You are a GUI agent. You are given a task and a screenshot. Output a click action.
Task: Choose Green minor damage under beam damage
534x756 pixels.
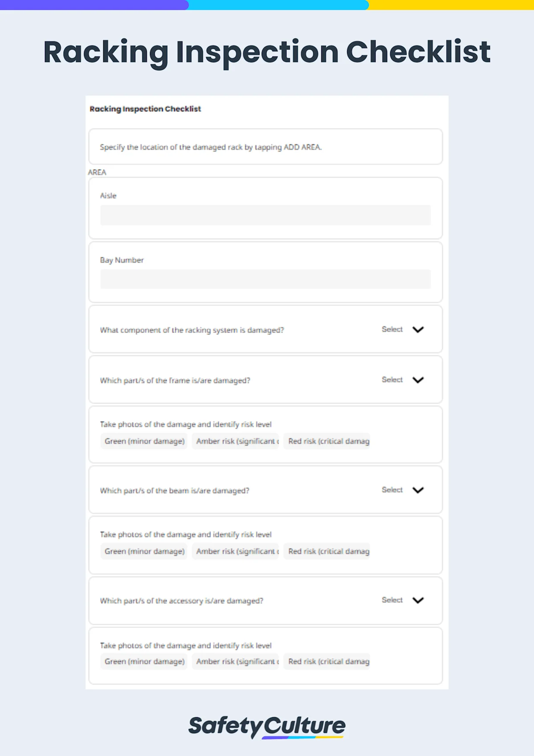point(144,551)
